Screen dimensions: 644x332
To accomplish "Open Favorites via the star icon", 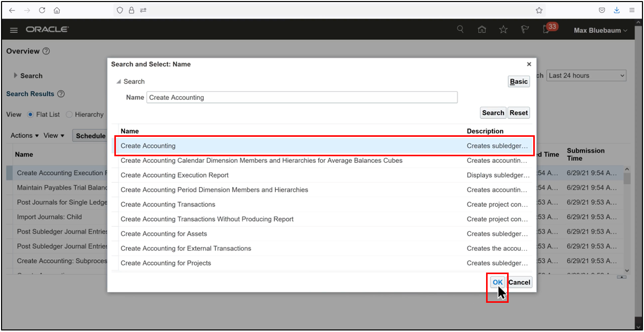I will [x=503, y=30].
